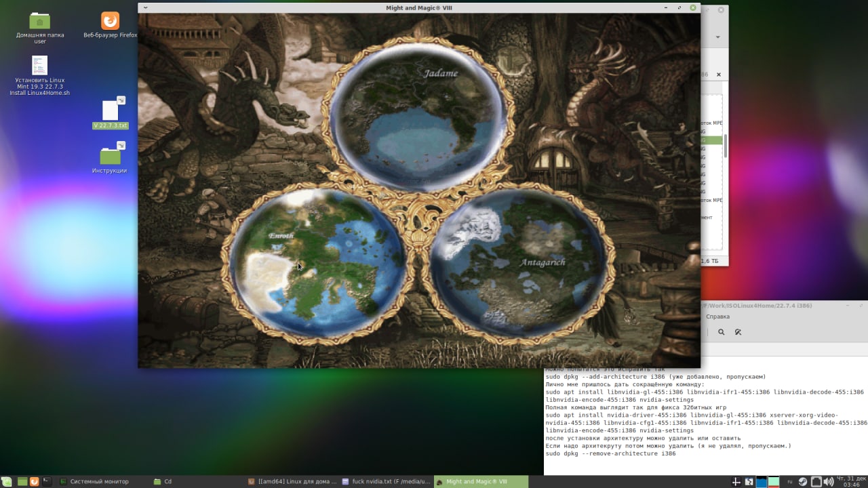The width and height of the screenshot is (868, 488).
Task: Click the search icon in text editor toolbar
Action: click(722, 332)
